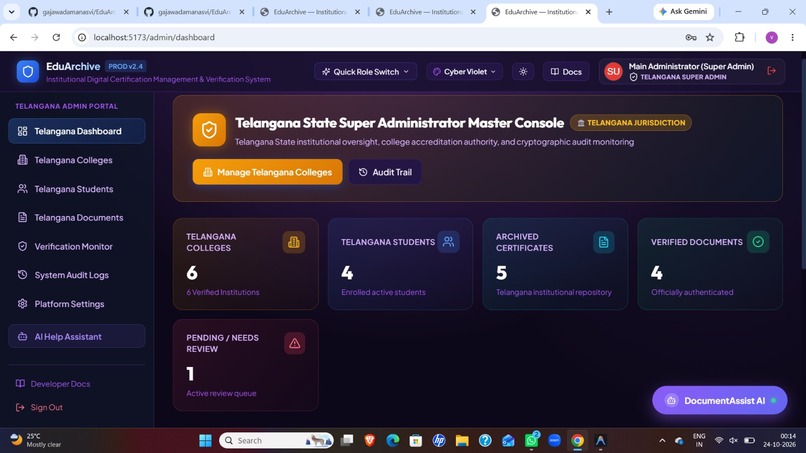Open the Docs button in header
The height and width of the screenshot is (453, 806).
tap(566, 71)
